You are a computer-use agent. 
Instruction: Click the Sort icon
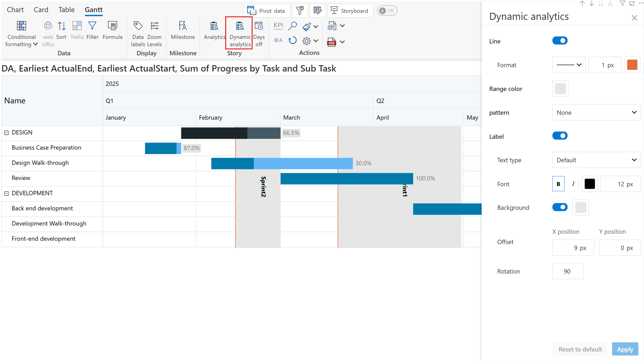pyautogui.click(x=61, y=26)
